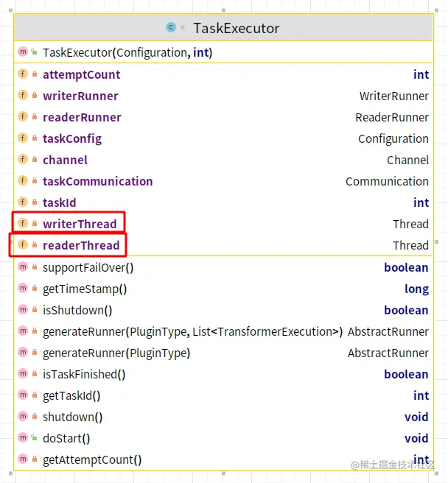Viewport: 448px width, 483px height.
Task: Click the isShutdown() method icon
Action: click(23, 309)
